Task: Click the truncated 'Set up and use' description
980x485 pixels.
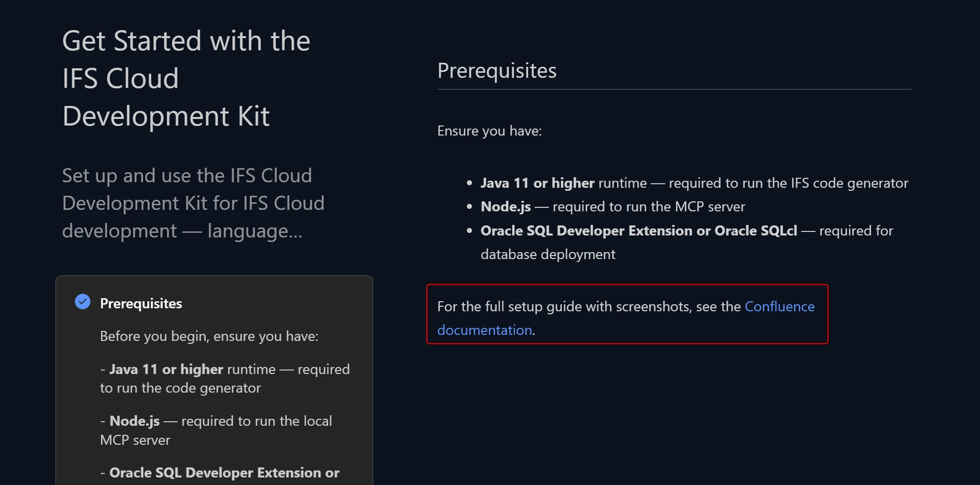Action: point(193,203)
